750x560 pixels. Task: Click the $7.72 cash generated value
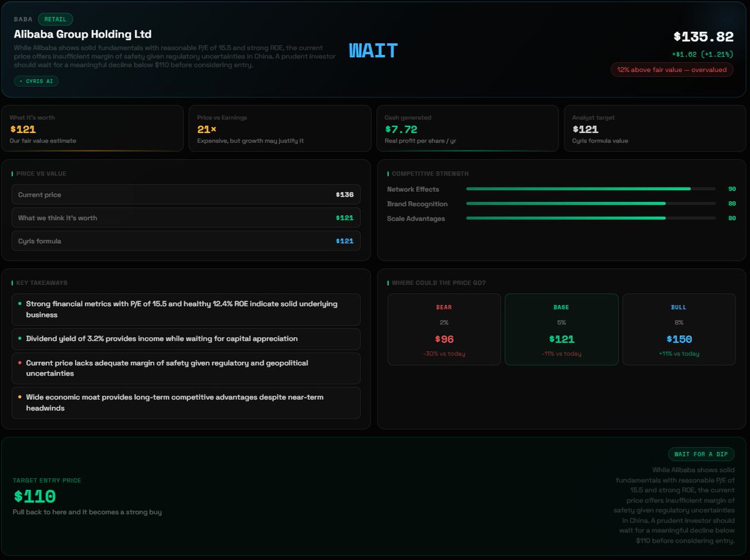pyautogui.click(x=401, y=129)
